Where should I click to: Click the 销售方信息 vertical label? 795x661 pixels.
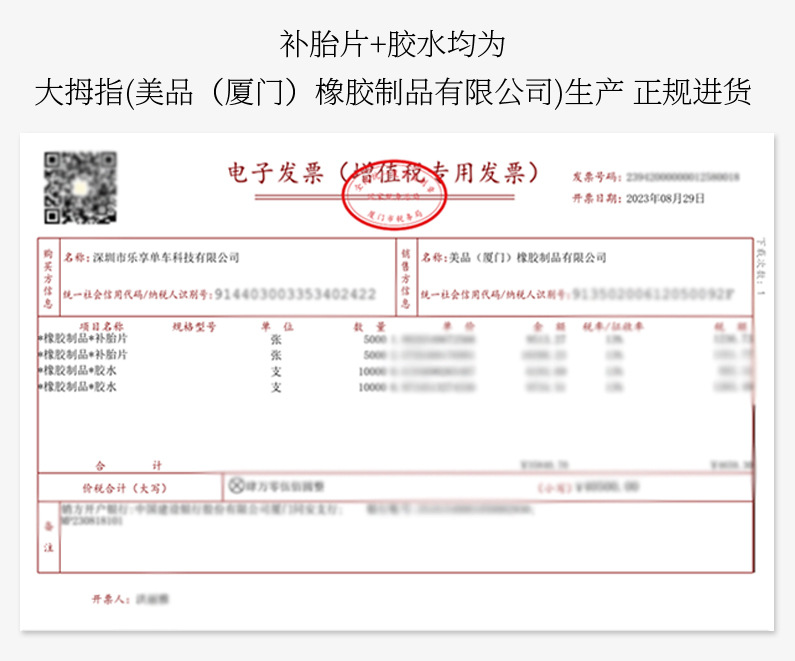pyautogui.click(x=406, y=278)
